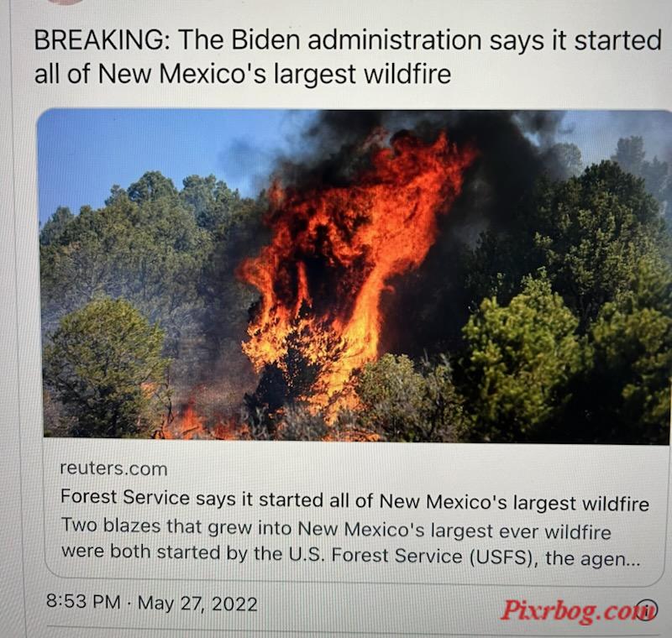
Task: Click the circled info icon beside the date
Action: 647,609
